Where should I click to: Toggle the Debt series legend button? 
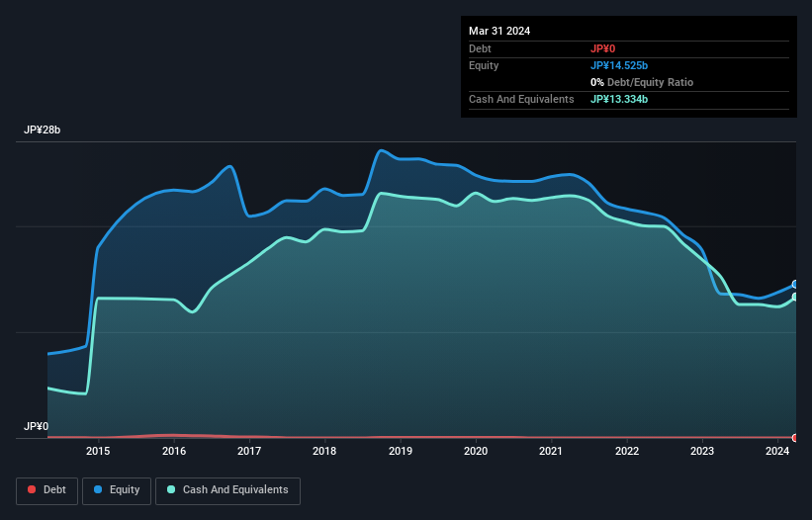click(46, 490)
